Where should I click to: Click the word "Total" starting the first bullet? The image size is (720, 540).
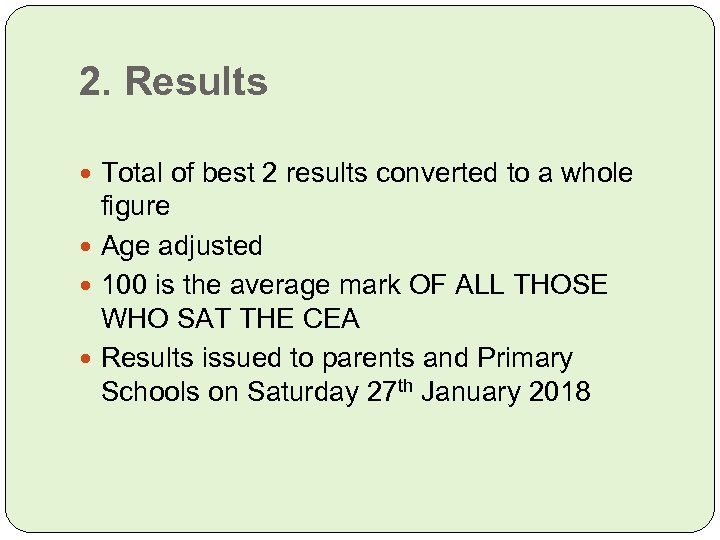click(133, 173)
